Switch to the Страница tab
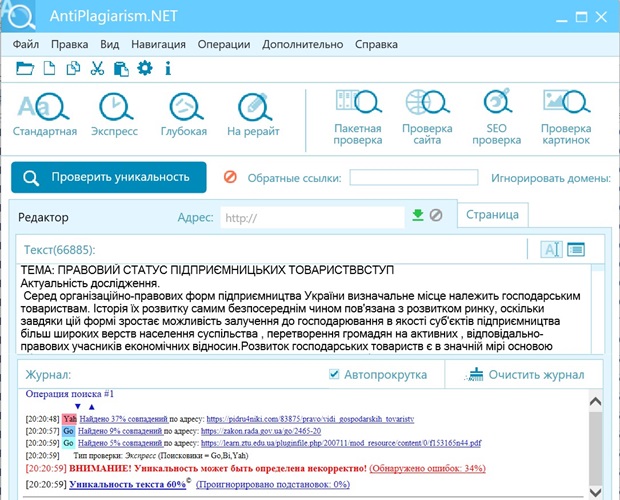620x500 pixels. pos(492,215)
